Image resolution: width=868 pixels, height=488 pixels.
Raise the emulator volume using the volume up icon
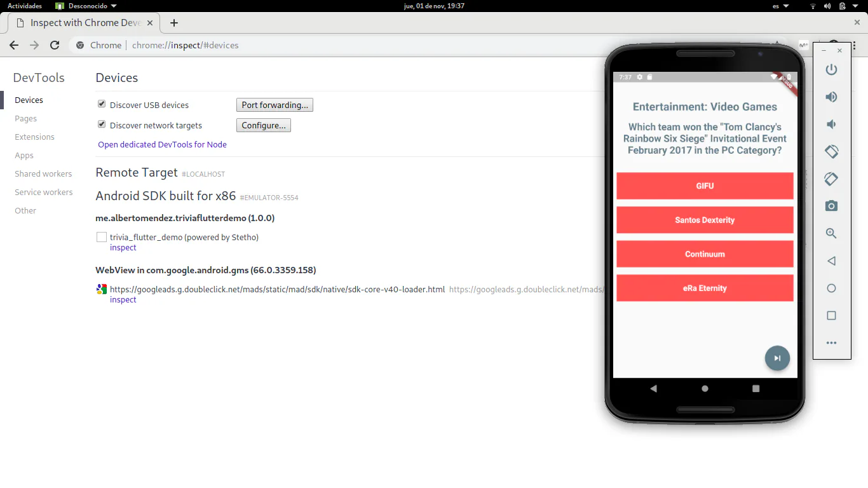[831, 97]
